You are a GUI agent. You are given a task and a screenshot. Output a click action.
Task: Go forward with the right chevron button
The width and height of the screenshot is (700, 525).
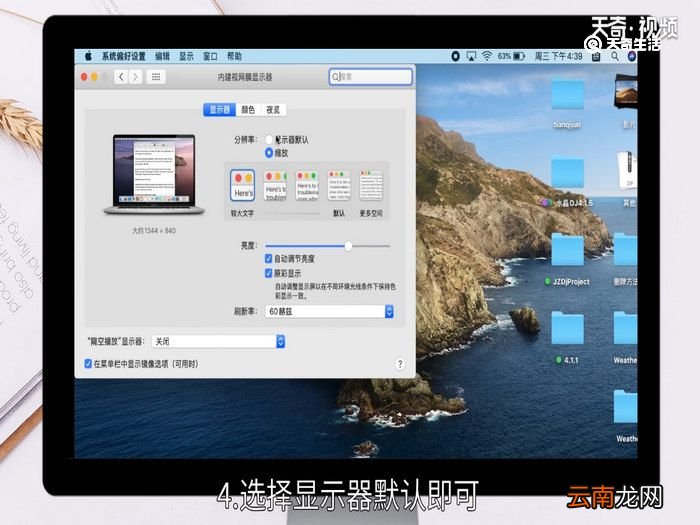coord(136,77)
